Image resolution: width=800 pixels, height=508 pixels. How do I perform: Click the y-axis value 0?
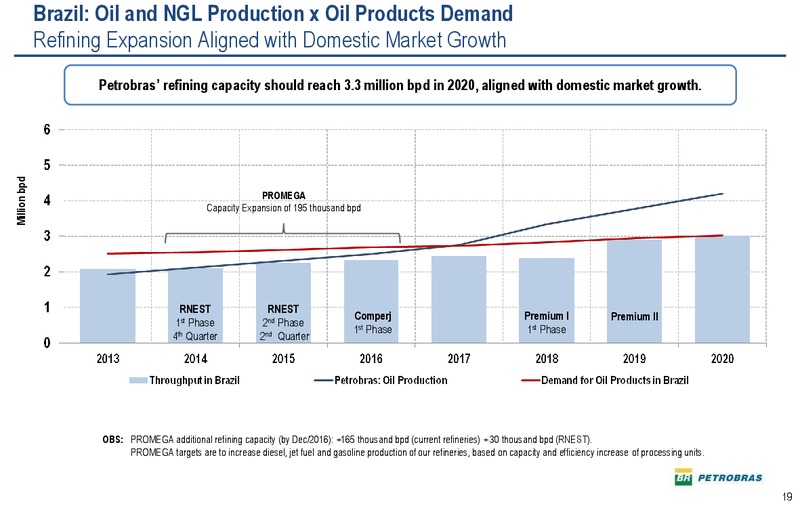[x=47, y=343]
